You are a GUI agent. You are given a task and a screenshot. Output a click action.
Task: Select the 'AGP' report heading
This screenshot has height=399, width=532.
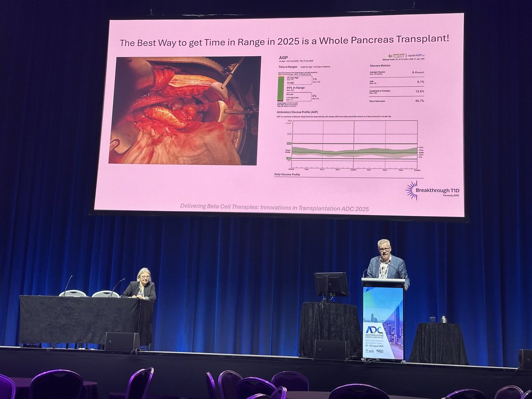coord(284,58)
